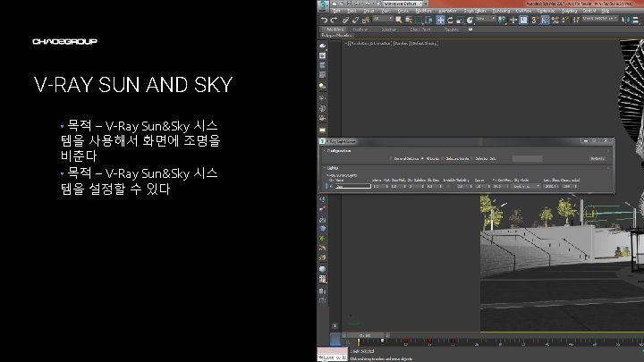
Task: Toggle the light On checkbox in Light Lister
Action: [x=332, y=186]
